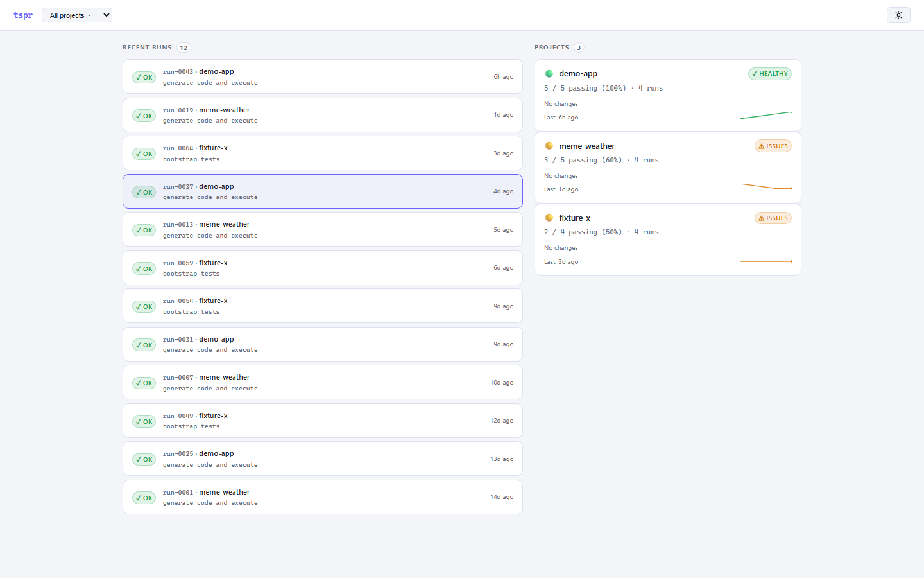Open the All projects dropdown
The height and width of the screenshot is (578, 924).
coord(77,15)
